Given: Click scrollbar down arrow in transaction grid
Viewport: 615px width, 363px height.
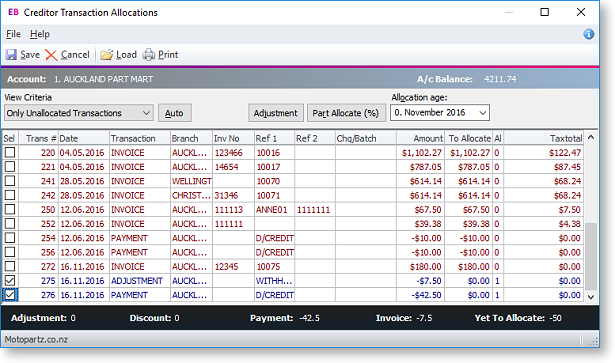Looking at the screenshot, I should click(x=591, y=297).
